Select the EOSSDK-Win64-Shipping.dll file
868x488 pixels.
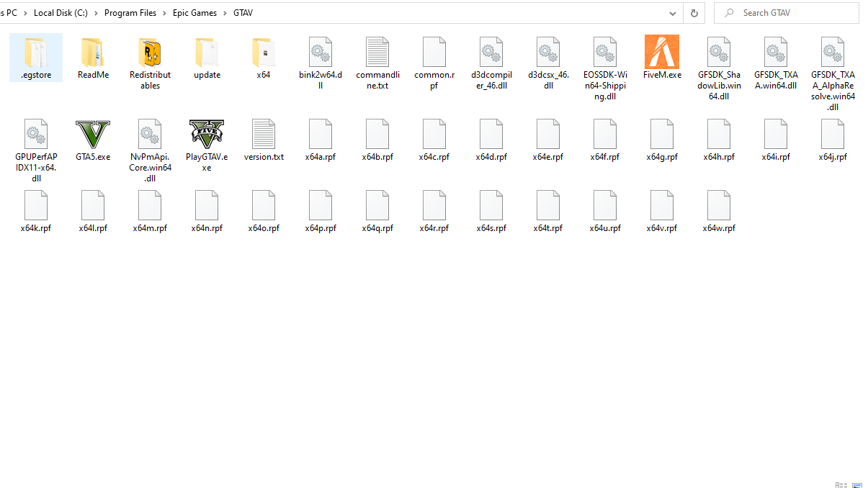[x=605, y=68]
